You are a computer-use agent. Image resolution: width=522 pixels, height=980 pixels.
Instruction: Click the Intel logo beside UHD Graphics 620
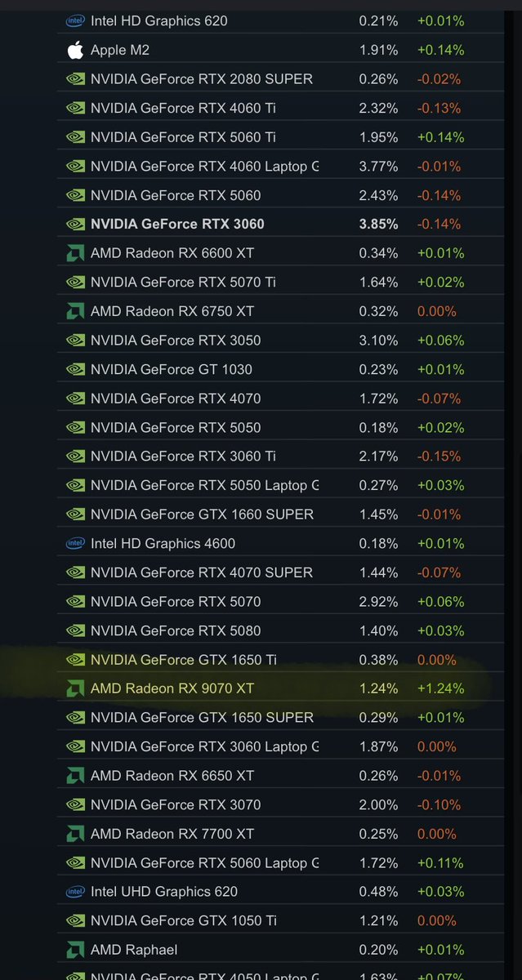pos(75,892)
